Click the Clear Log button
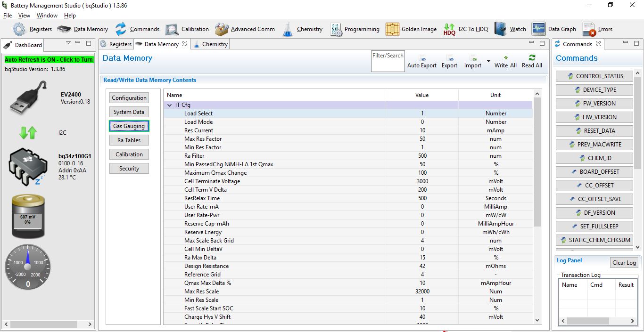The width and height of the screenshot is (644, 332). click(624, 263)
